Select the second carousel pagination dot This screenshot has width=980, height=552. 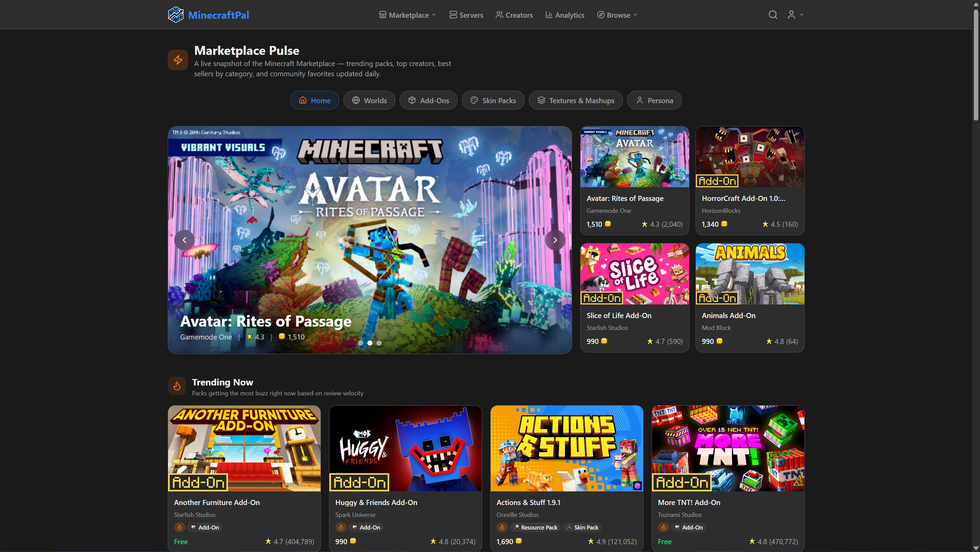(370, 343)
